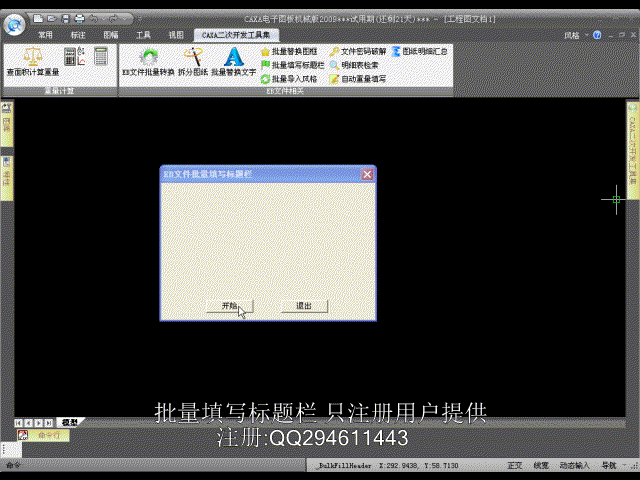640x480 pixels.
Task: Click the small calculator icon beside the scales
Action: pos(70,56)
